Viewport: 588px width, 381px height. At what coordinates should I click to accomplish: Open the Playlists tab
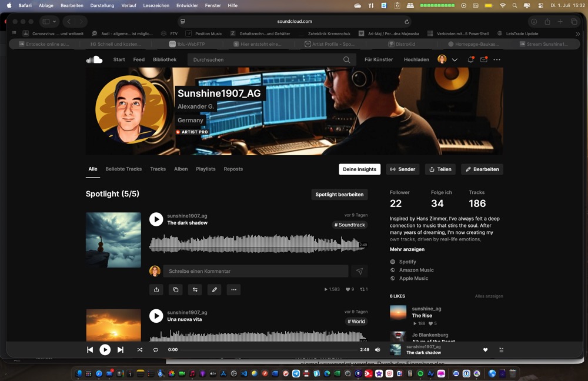pos(206,169)
